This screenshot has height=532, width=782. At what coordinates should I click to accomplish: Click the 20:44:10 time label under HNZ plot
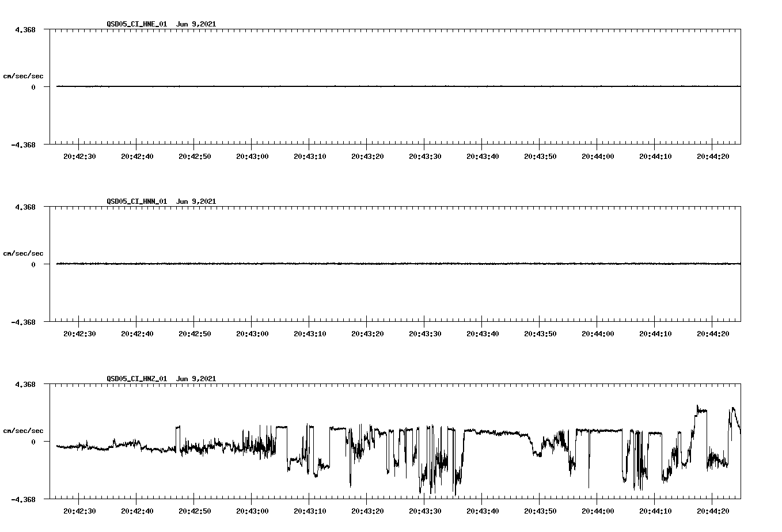pos(655,511)
